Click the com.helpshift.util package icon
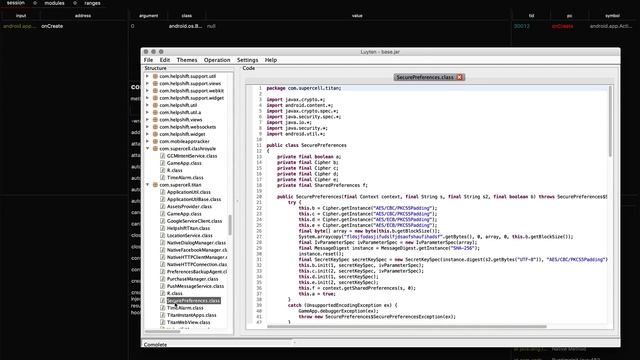The height and width of the screenshot is (360, 640). pyautogui.click(x=155, y=105)
